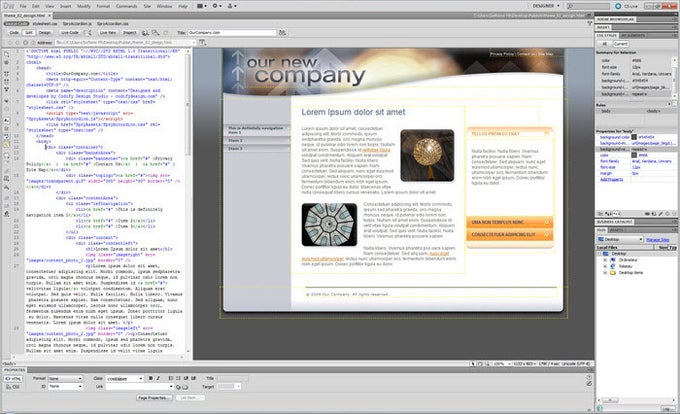Screen dimensions: 680x414
Task: Expand the first orange accordion panel arrow
Action: (x=546, y=222)
